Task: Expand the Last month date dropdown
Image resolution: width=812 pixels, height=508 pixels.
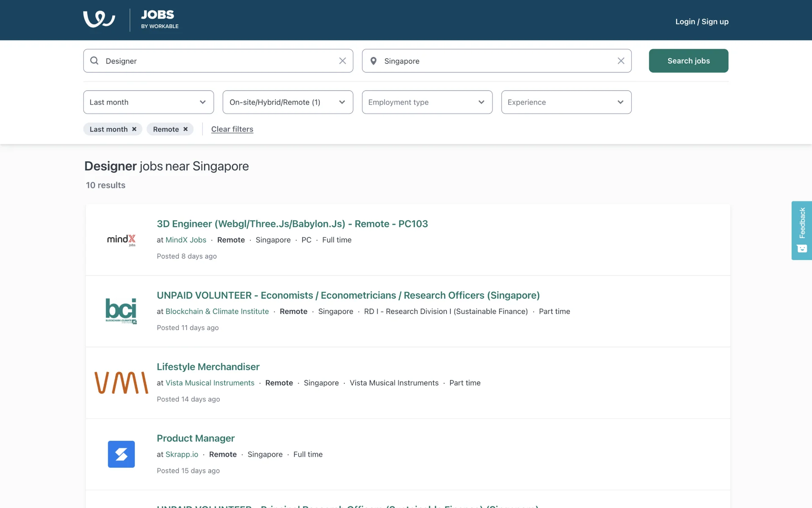Action: click(148, 102)
